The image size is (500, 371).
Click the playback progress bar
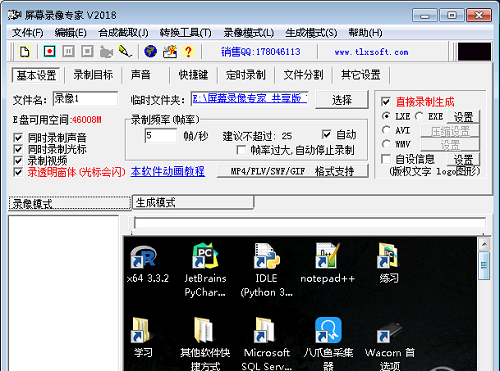[310, 223]
